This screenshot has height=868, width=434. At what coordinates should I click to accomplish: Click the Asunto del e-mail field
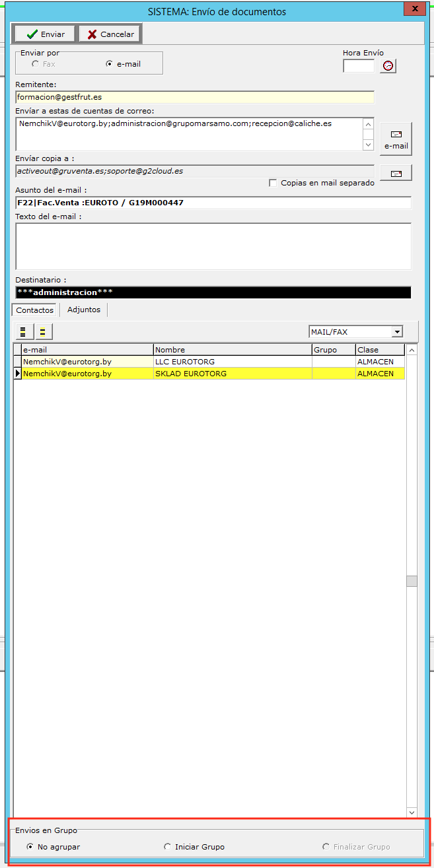point(213,203)
